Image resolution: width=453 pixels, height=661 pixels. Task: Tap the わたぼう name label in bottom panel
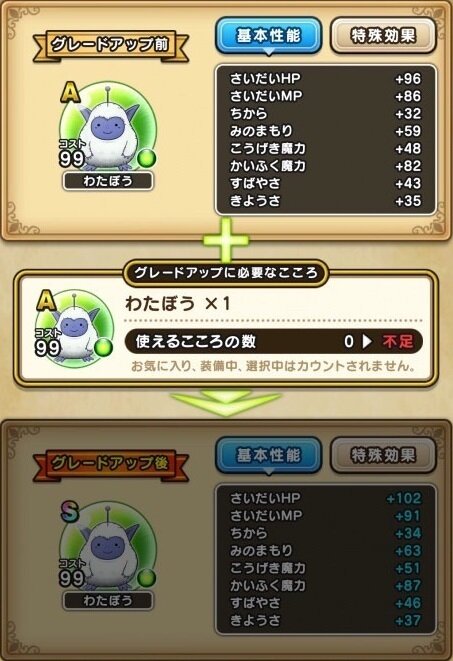click(108, 600)
